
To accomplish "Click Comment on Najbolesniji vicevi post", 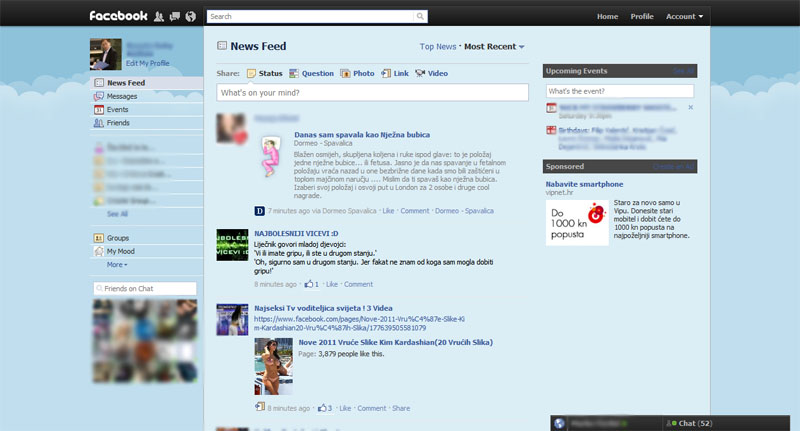I will (x=358, y=284).
